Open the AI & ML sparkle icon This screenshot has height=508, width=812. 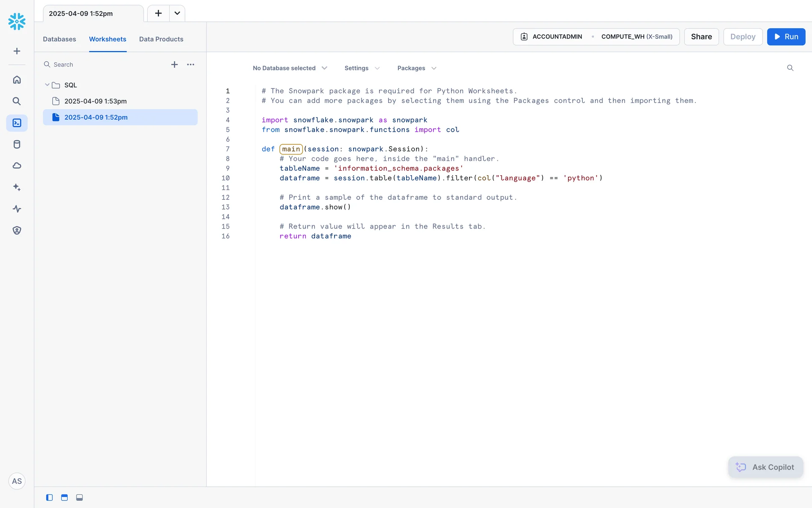[17, 187]
